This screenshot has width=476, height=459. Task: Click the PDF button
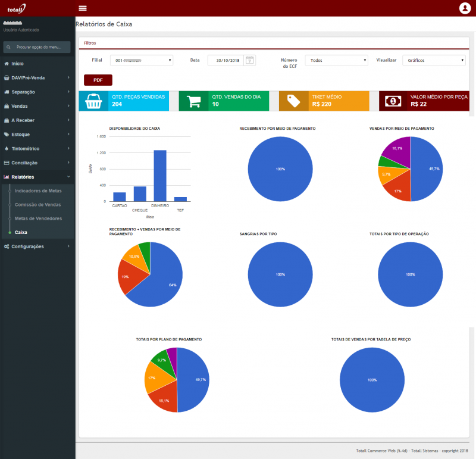[x=98, y=80]
